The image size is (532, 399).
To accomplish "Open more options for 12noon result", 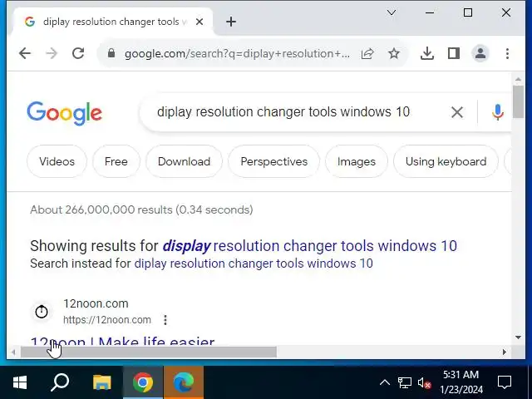I will pos(165,320).
